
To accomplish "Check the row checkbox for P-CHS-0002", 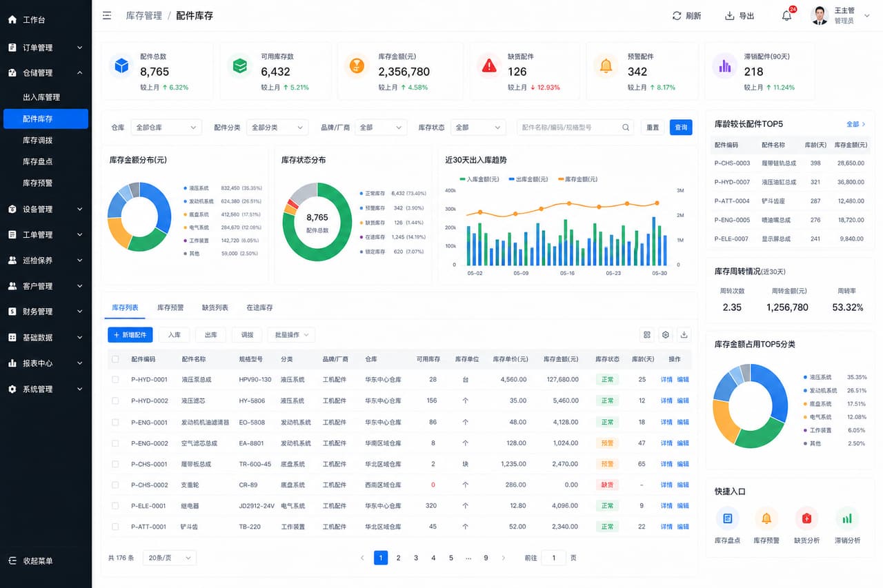I will (115, 485).
